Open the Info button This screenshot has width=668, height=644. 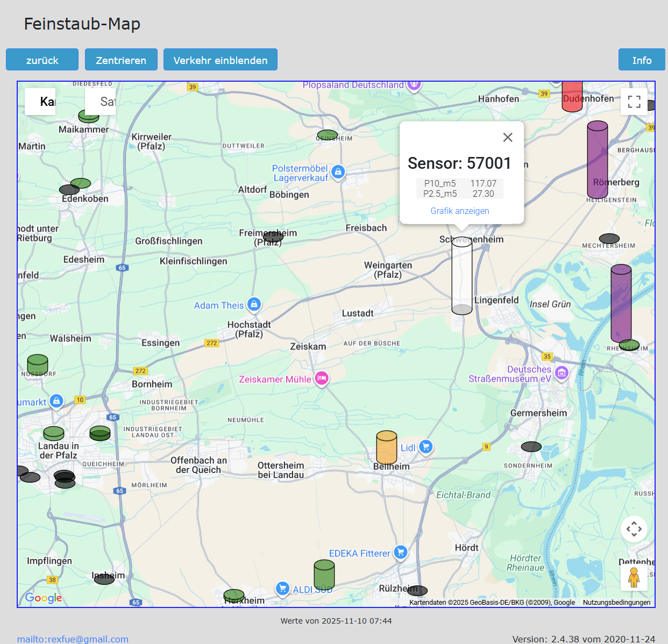click(641, 60)
